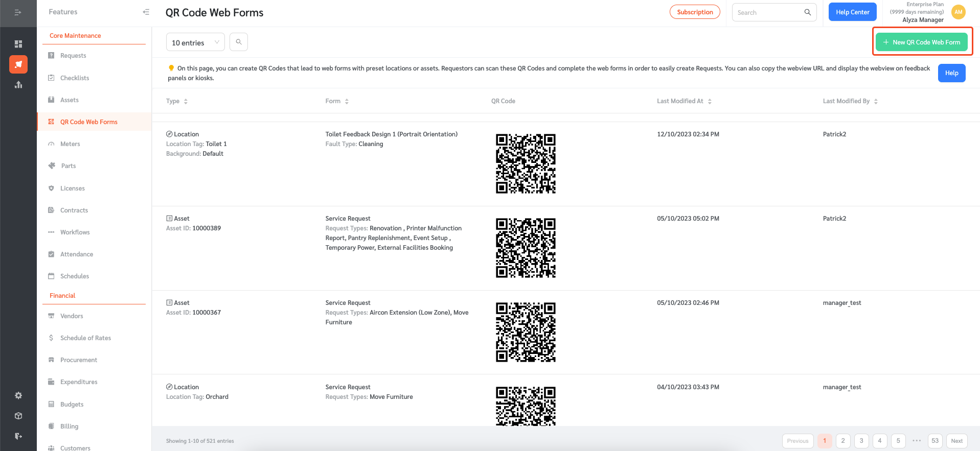Click the dashboard grid icon in left rail
Screen dimensions: 980x451
(18, 44)
